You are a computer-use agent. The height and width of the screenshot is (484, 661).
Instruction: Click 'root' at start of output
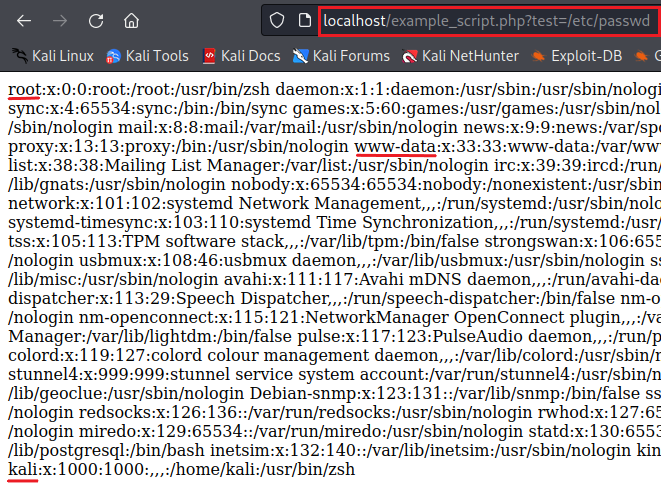coord(24,89)
